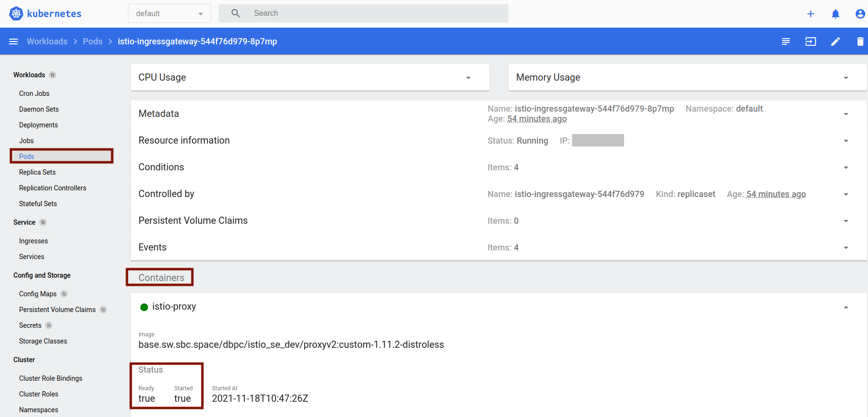The image size is (868, 417).
Task: Edit the pod with pencil icon
Action: [x=835, y=42]
